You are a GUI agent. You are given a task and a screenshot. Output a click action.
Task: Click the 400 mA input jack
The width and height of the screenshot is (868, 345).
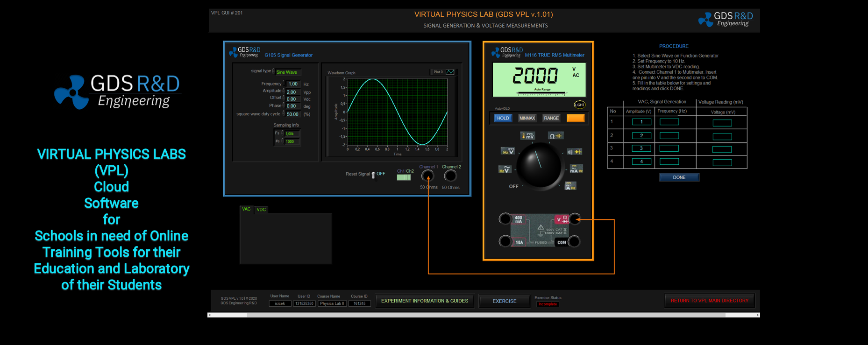coord(505,218)
